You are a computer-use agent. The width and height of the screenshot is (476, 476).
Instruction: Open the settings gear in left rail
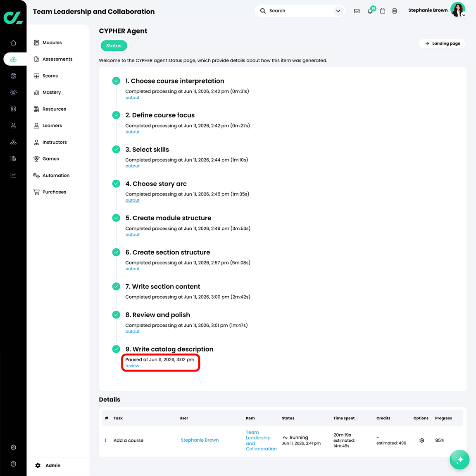coord(13,447)
